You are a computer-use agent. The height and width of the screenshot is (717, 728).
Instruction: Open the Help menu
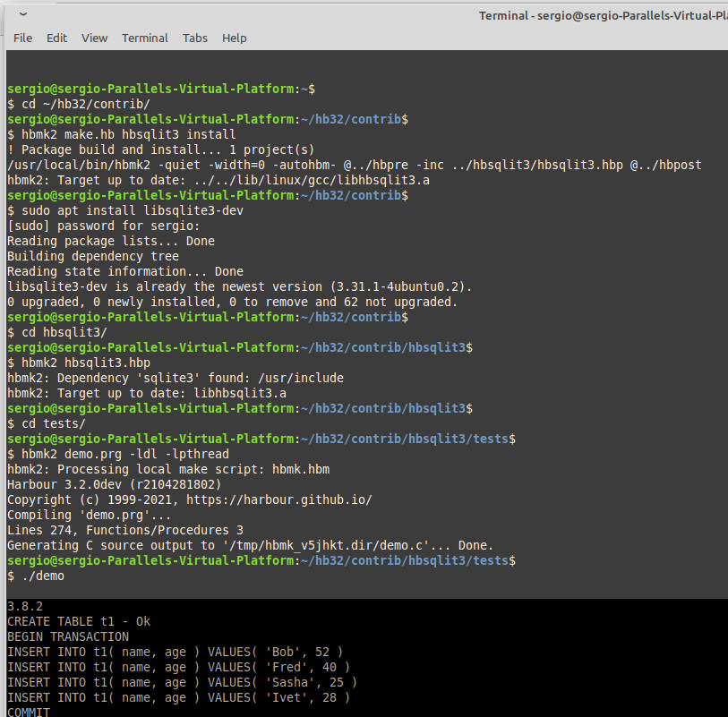click(235, 38)
